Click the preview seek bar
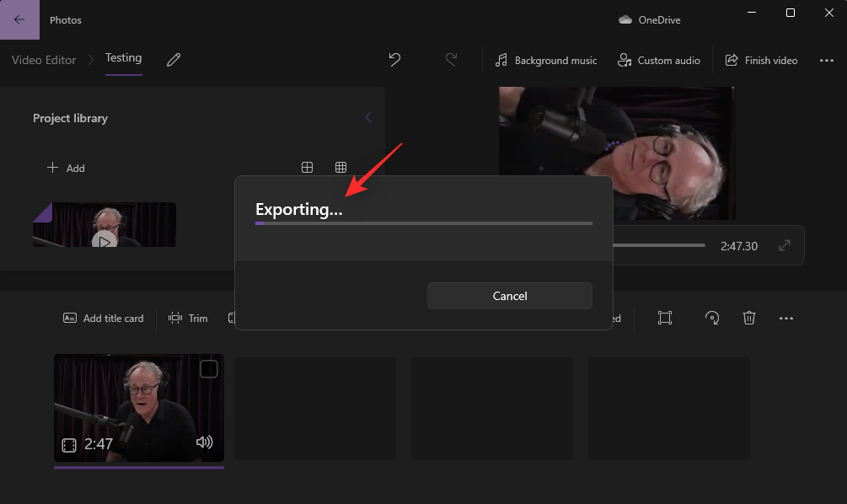Viewport: 847px width, 504px height. tap(659, 245)
